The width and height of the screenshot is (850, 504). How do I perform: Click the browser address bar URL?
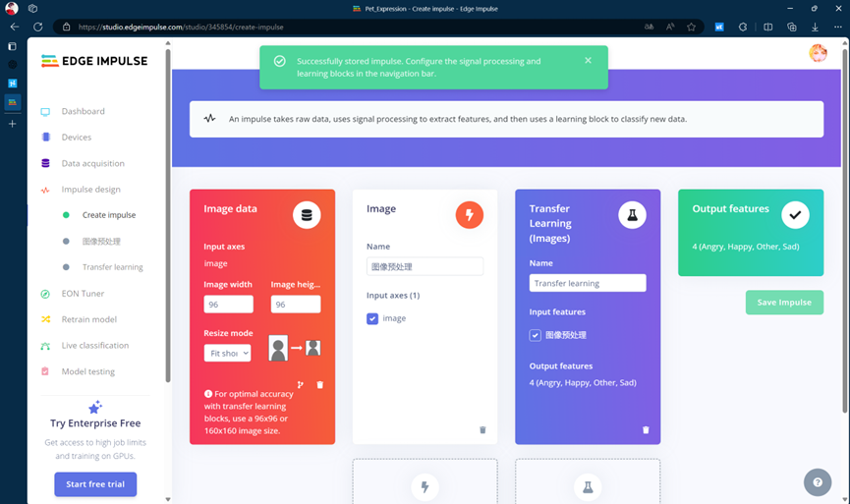pos(181,27)
